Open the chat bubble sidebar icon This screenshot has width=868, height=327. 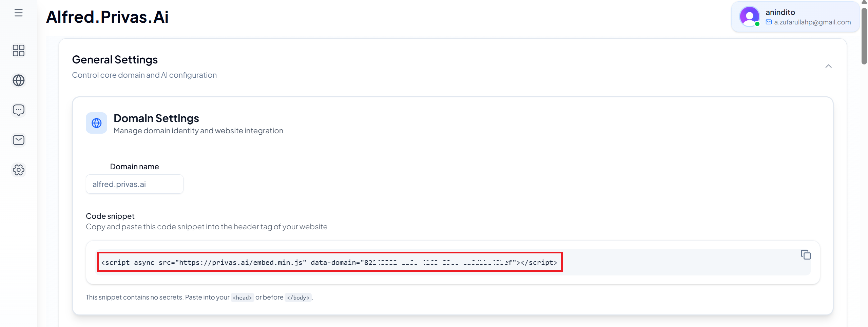tap(19, 110)
